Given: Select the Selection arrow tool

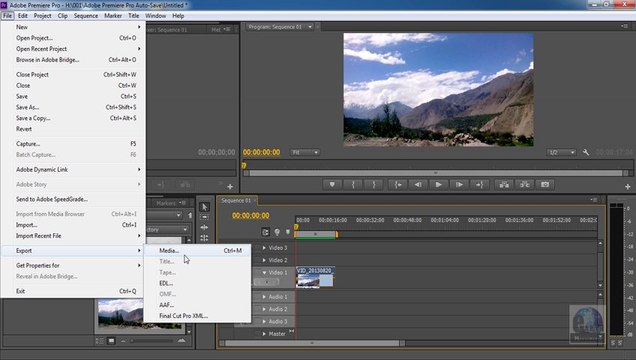Looking at the screenshot, I should (204, 207).
